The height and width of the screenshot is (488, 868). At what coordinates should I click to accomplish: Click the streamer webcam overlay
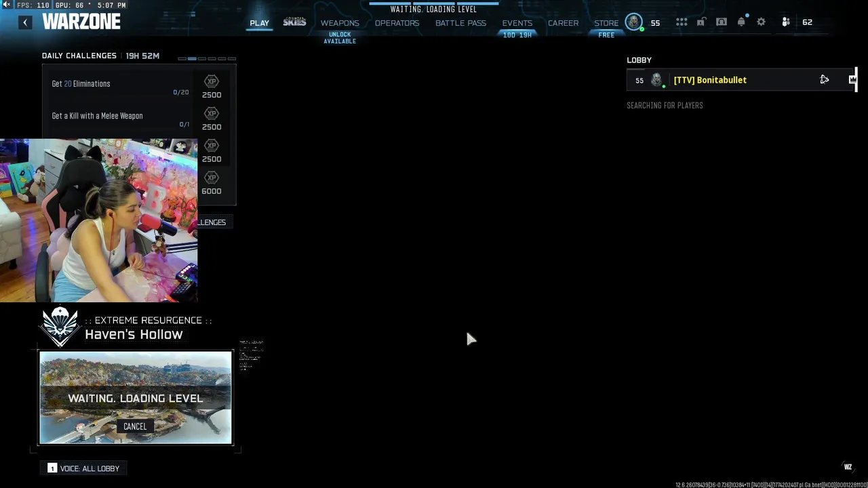(99, 220)
